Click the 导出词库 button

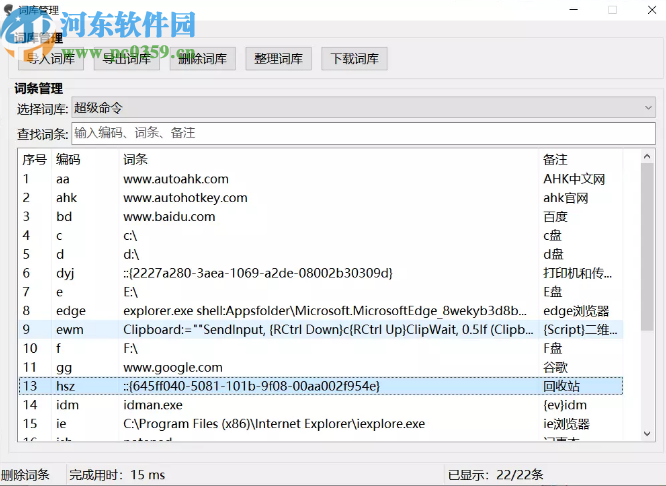click(x=127, y=59)
